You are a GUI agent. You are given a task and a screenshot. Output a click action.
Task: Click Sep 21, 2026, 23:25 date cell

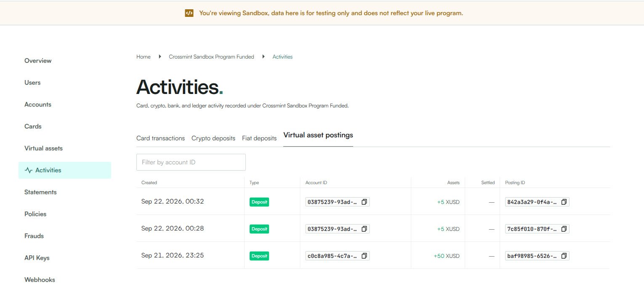173,255
